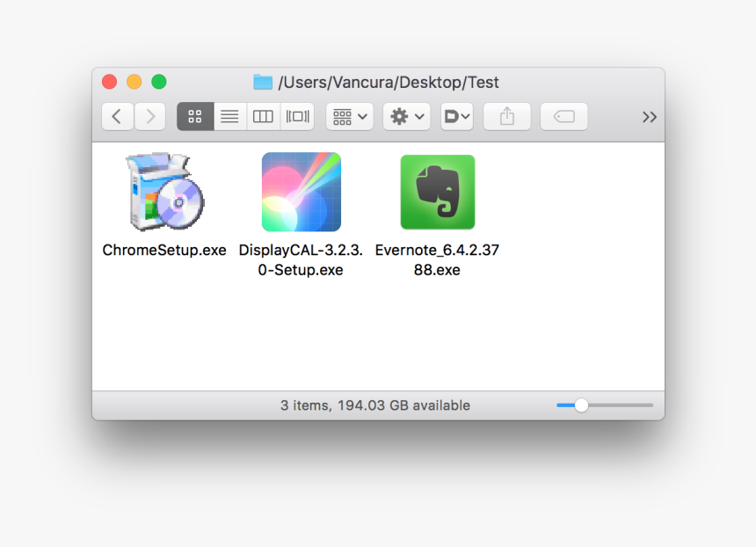Click the Back navigation button
Screen dimensions: 756x547
click(117, 116)
